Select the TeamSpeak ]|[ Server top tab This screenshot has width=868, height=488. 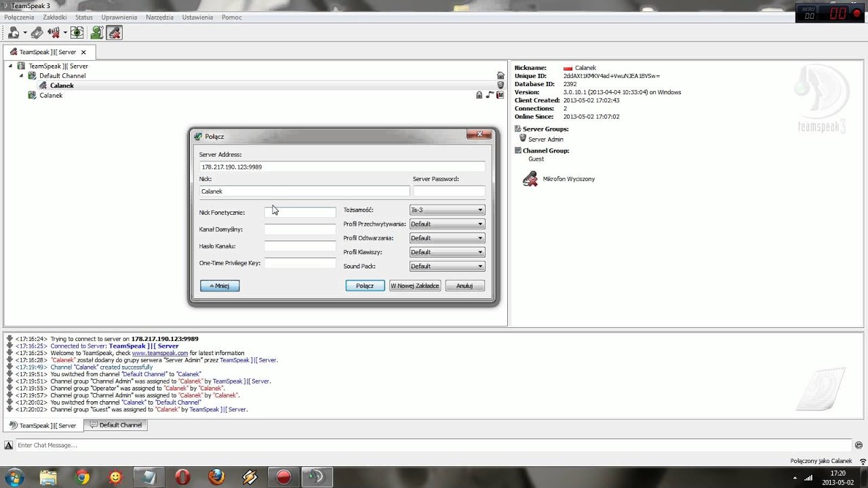49,52
